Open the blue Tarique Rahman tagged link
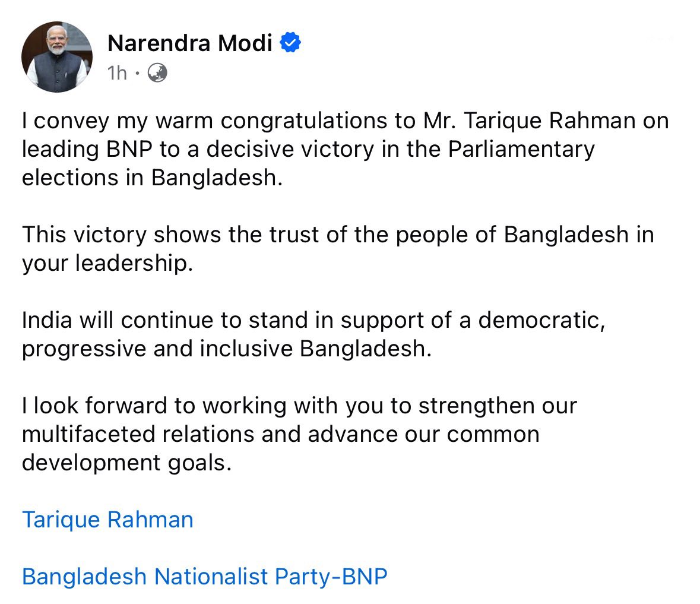This screenshot has height=604, width=700. [x=107, y=520]
